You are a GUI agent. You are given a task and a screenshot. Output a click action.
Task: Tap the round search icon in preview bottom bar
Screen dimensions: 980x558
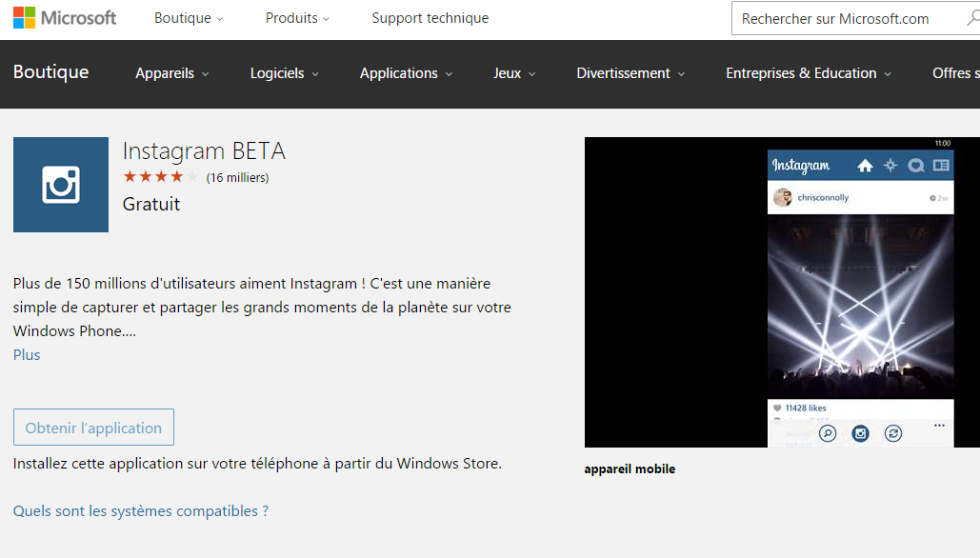[x=829, y=433]
